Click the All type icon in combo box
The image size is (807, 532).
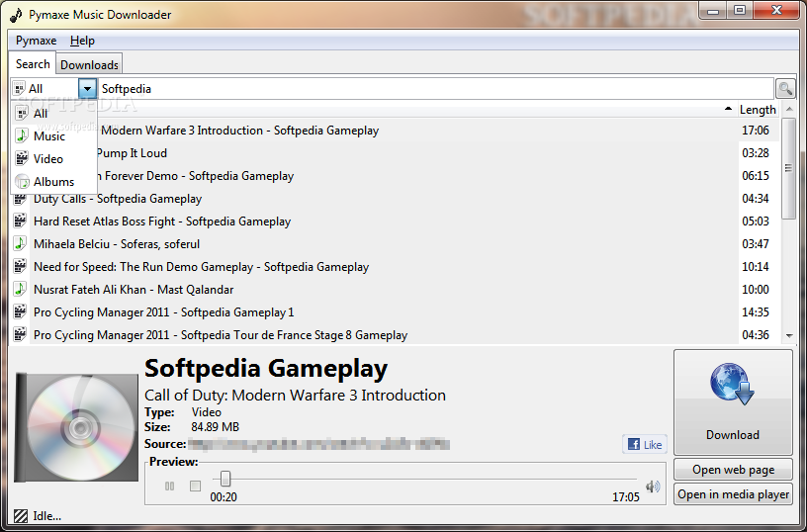(x=19, y=88)
